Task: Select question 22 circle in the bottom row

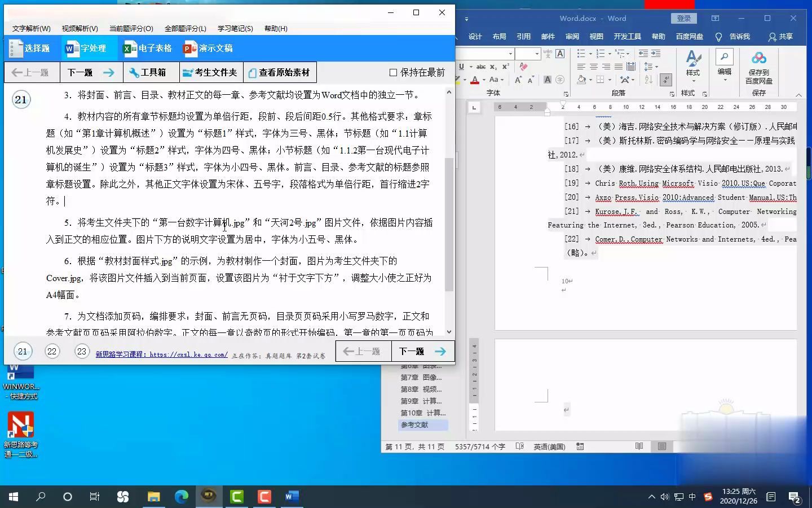Action: (52, 351)
